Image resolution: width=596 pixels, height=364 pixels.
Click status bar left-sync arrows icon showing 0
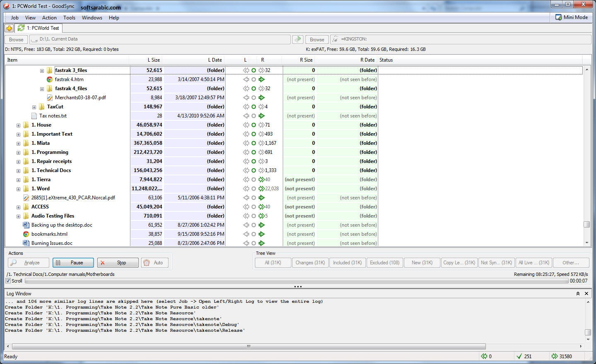(x=484, y=356)
